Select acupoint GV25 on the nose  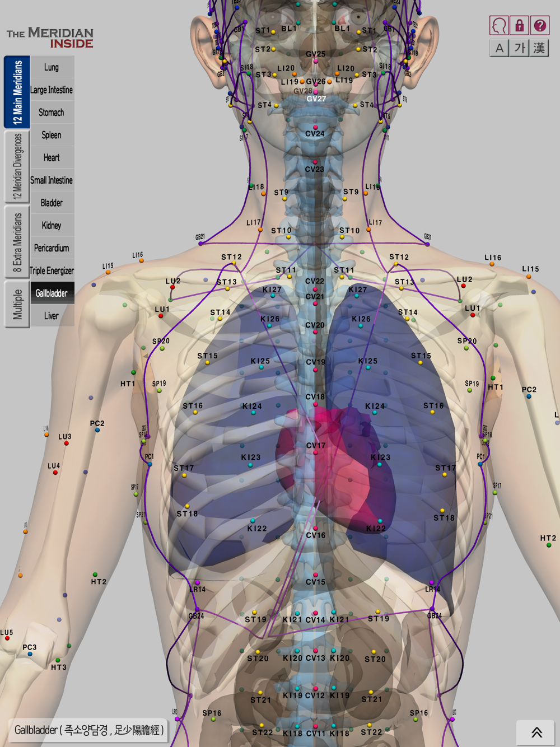pyautogui.click(x=315, y=61)
